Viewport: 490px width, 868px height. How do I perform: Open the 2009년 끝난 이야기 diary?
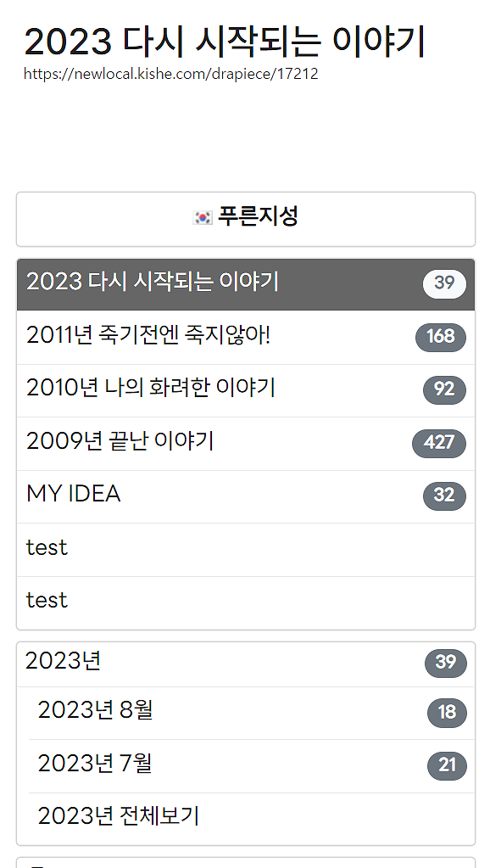tap(246, 444)
